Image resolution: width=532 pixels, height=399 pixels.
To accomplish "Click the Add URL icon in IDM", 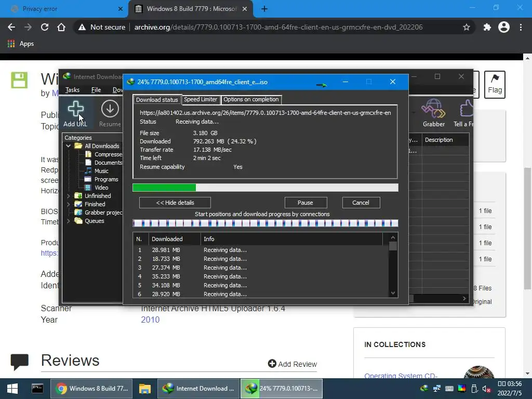I will [x=75, y=109].
